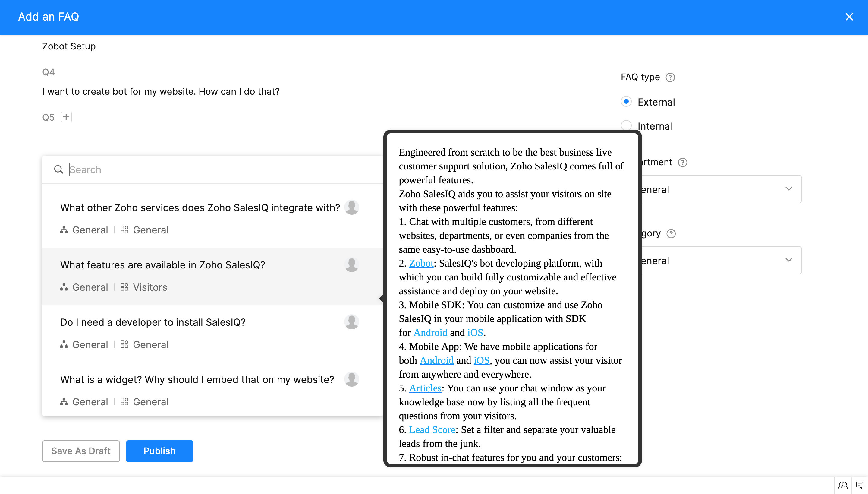Screen dimensions: 868x494
Task: Click the Publish button
Action: 159,451
